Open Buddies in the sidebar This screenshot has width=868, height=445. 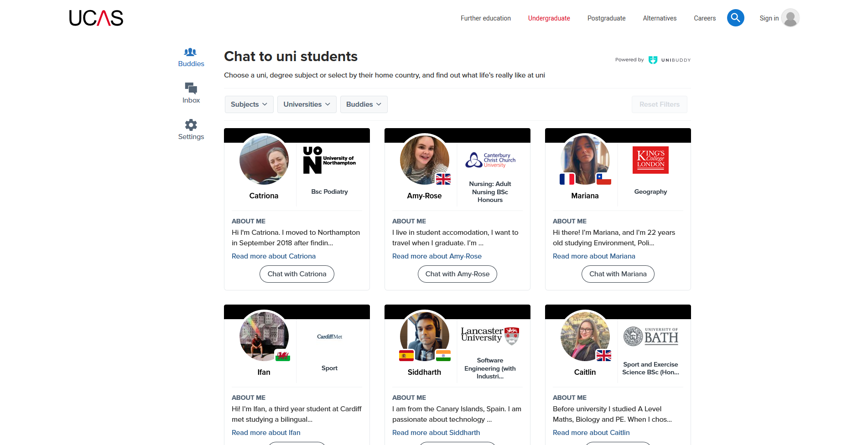coord(191,57)
